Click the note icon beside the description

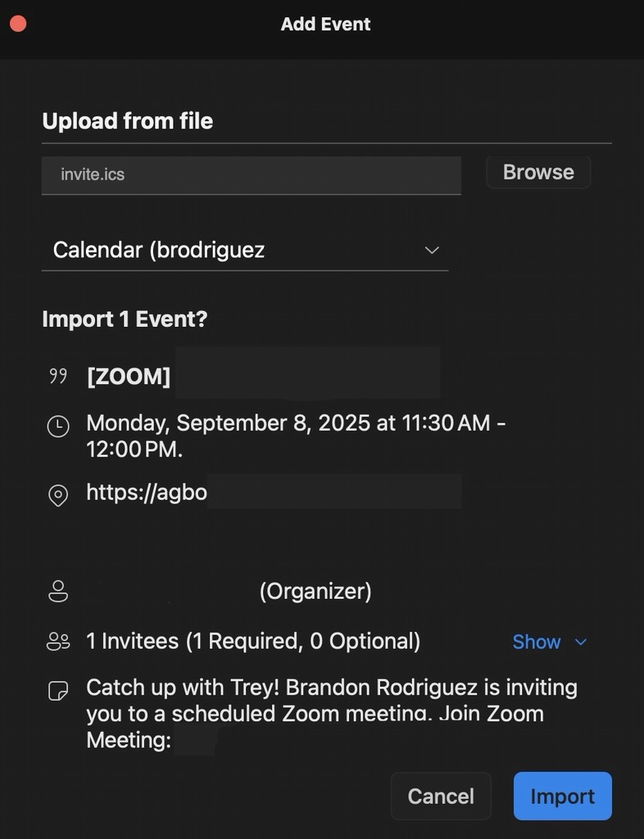[58, 691]
